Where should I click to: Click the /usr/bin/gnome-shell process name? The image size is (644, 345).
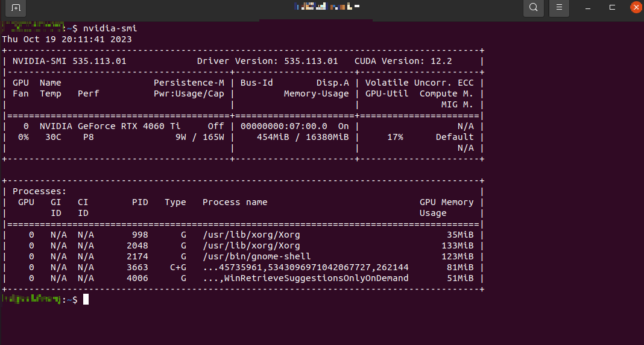tap(257, 257)
